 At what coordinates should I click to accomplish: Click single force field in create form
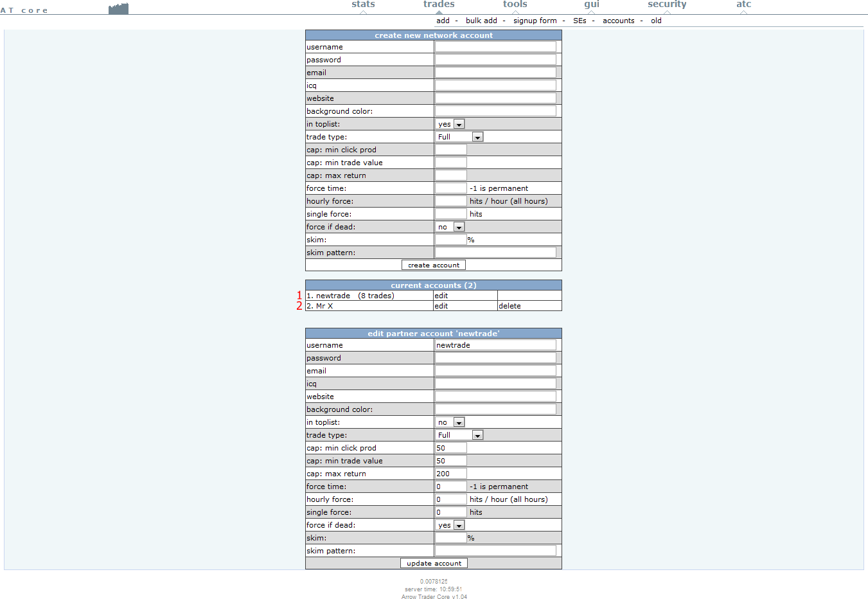click(451, 214)
